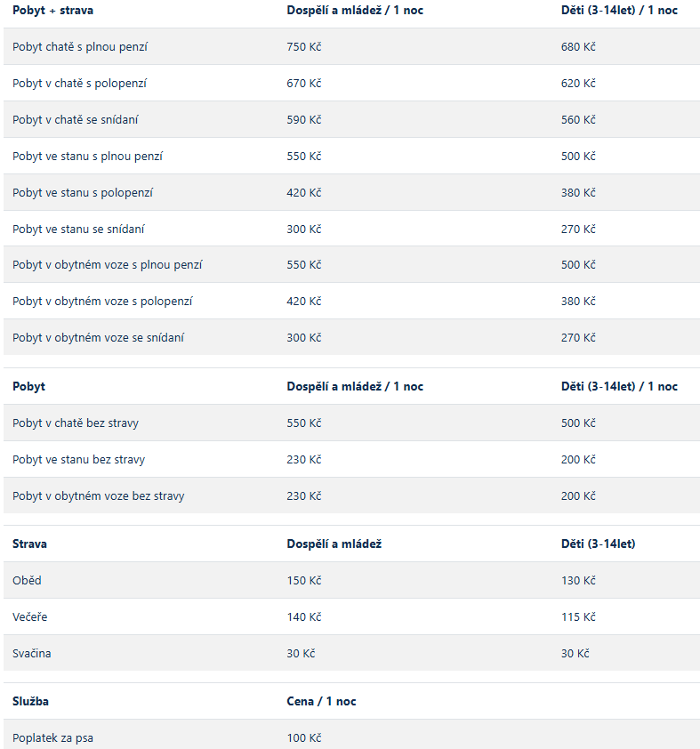Image resolution: width=700 pixels, height=749 pixels.
Task: Click the 380 Kč child price for stan polopenzí
Action: (578, 192)
